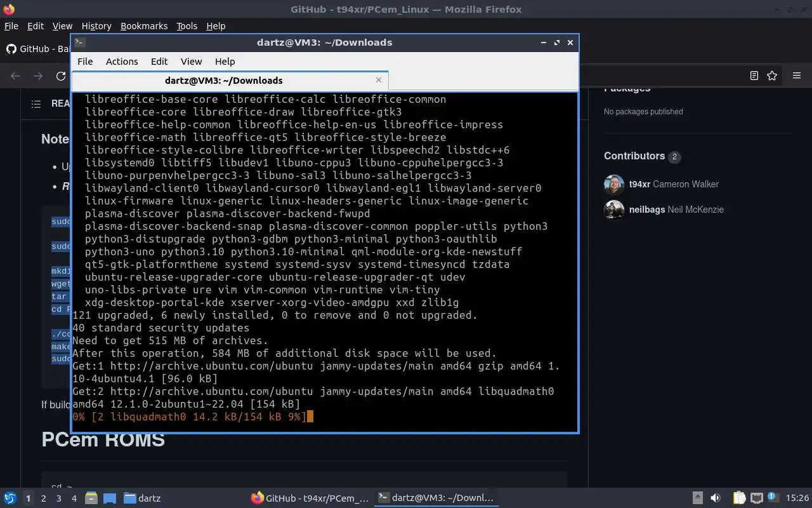Click the Firefox logo in title bar
Viewport: 812px width, 508px height.
9,10
